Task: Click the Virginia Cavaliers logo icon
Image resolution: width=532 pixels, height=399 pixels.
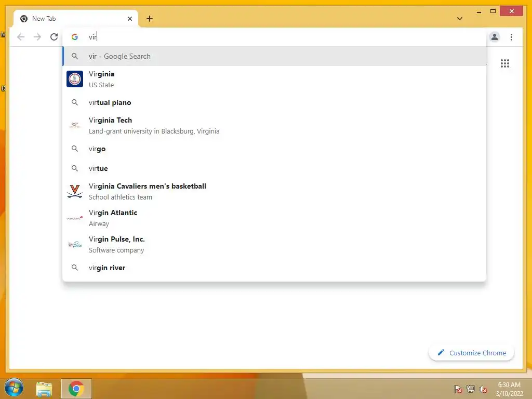Action: point(75,191)
